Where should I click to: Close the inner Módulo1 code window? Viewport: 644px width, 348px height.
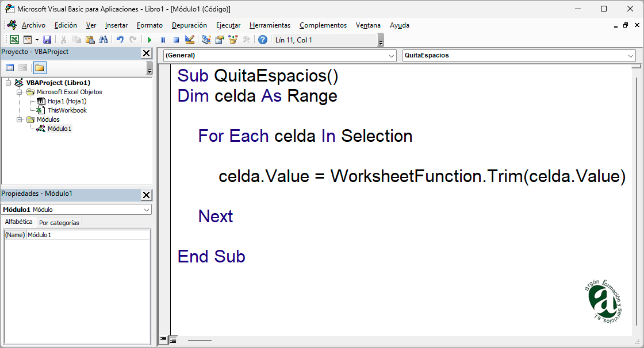(x=637, y=25)
